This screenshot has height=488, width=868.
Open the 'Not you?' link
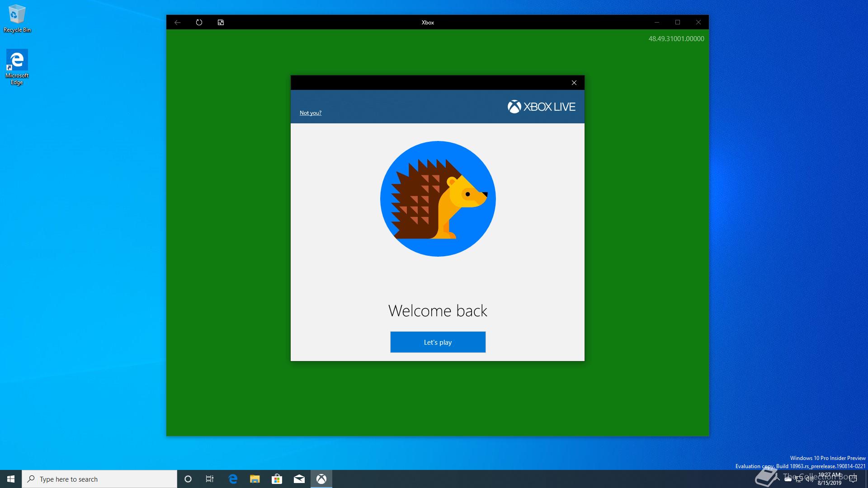[311, 113]
